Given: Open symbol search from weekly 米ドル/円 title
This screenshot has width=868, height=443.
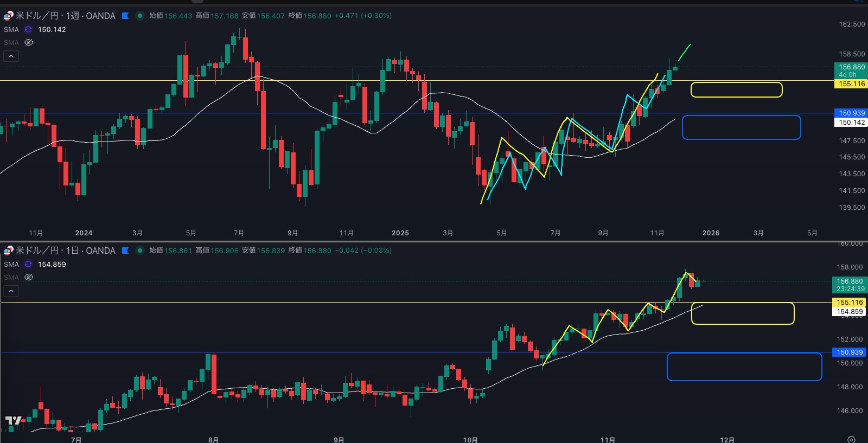Looking at the screenshot, I should [65, 16].
